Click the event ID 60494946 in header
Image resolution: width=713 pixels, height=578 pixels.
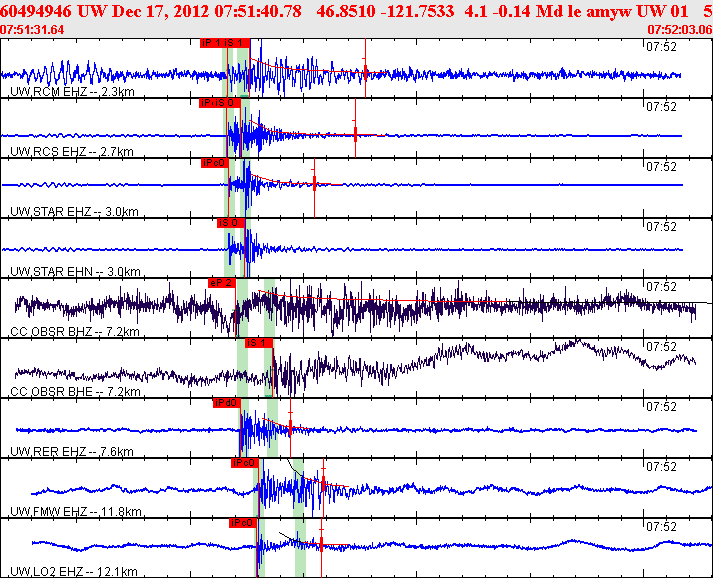tap(34, 11)
